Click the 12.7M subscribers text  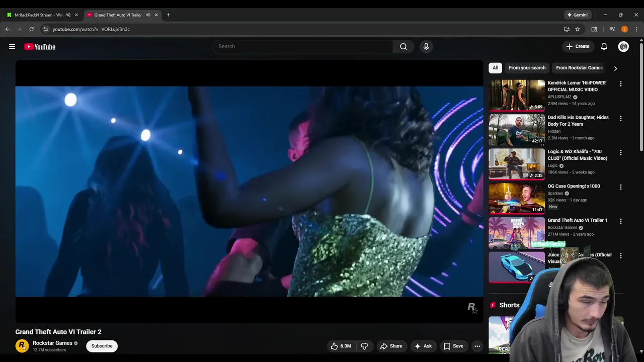(x=49, y=350)
